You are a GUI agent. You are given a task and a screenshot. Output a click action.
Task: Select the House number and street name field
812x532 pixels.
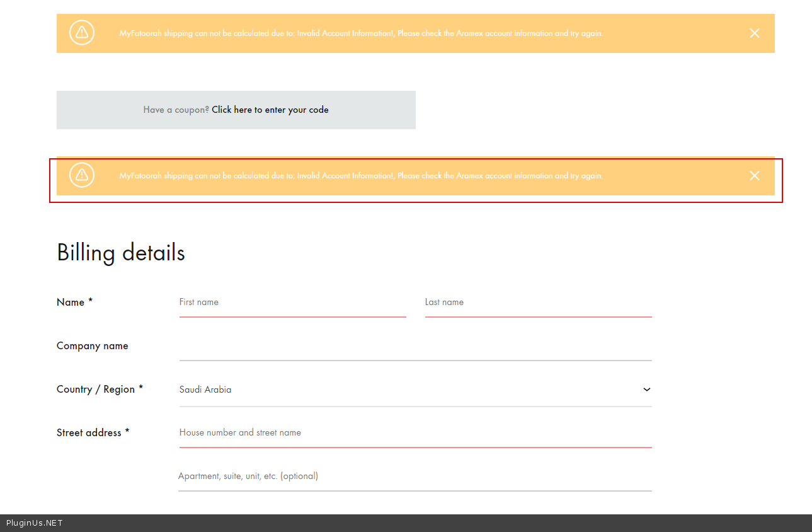(415, 433)
